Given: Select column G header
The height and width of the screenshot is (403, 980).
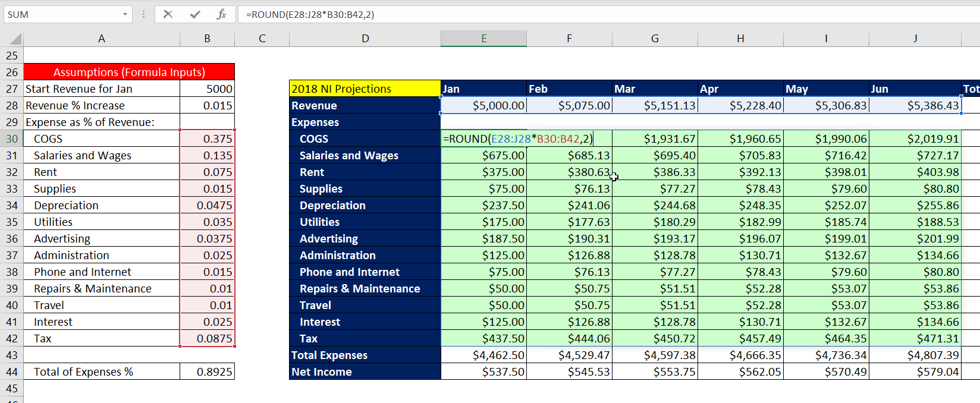Looking at the screenshot, I should pos(655,39).
